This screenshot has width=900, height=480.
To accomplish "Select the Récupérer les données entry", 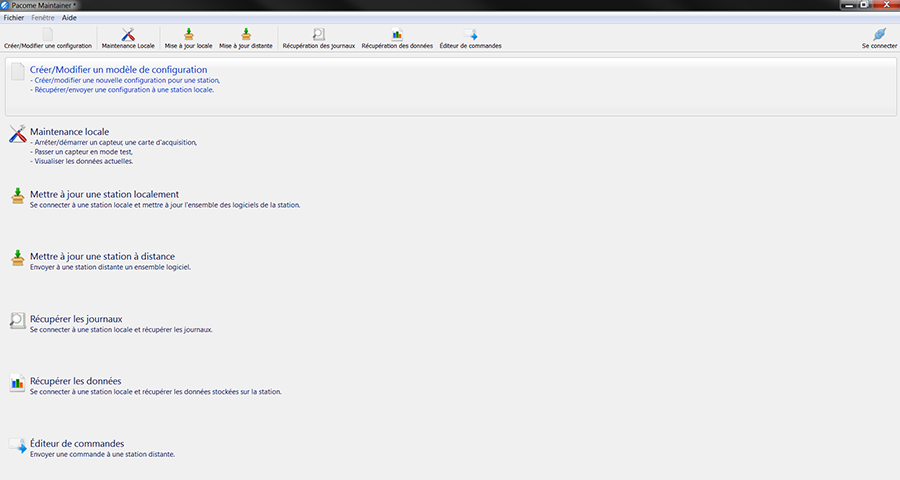I will 75,381.
